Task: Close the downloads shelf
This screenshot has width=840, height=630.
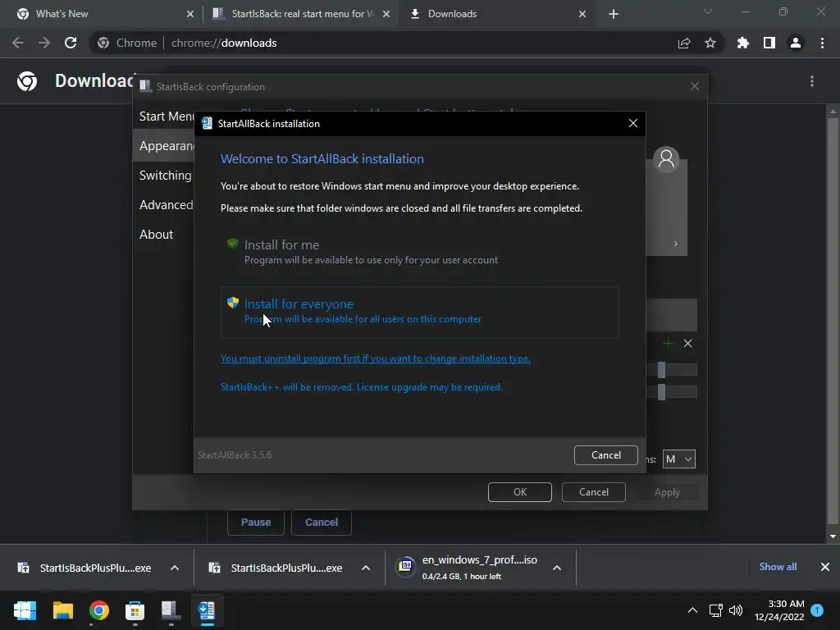Action: pos(825,567)
